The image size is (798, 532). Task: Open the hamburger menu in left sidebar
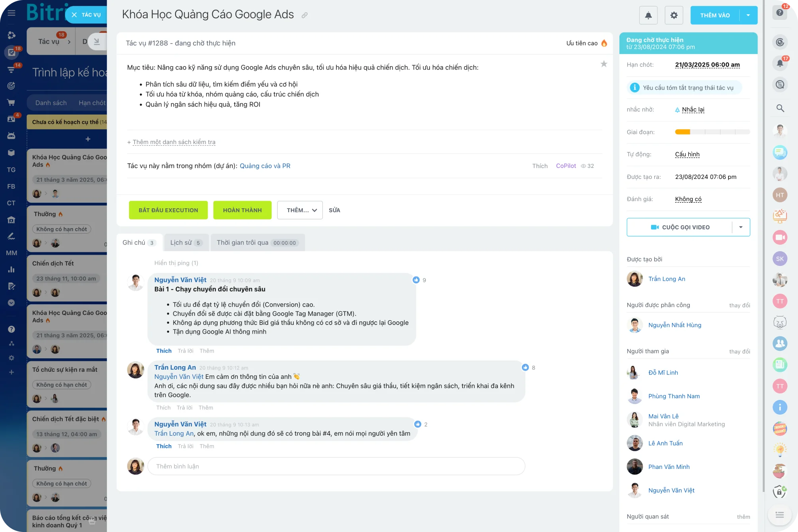[12, 13]
